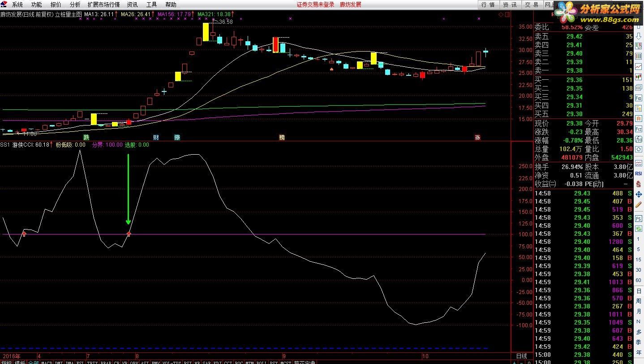This screenshot has height=364, width=644.
Task: Select the four-way move arrows icon
Action: 639,194
